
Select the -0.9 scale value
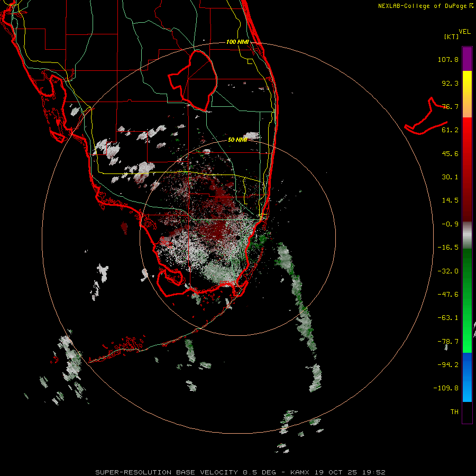(450, 224)
